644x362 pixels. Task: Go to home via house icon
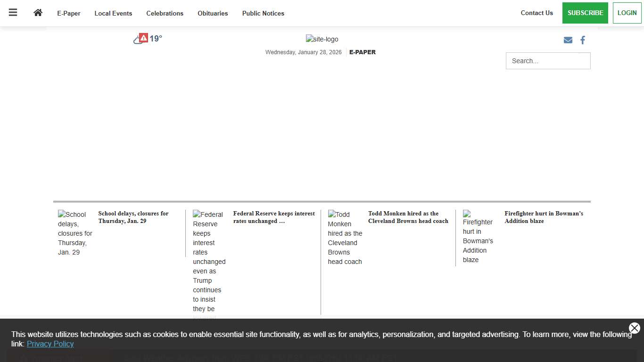point(38,13)
